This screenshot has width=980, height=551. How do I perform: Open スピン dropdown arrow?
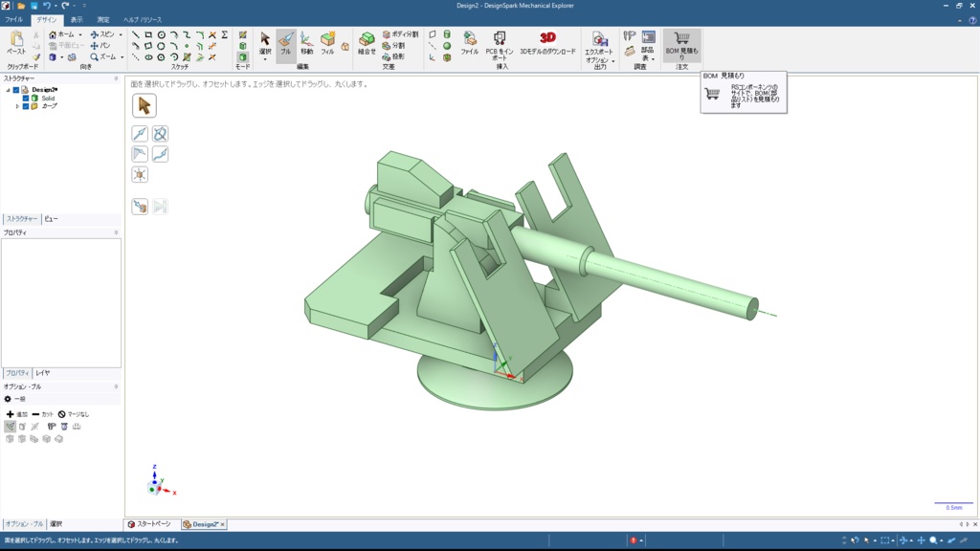coord(121,35)
